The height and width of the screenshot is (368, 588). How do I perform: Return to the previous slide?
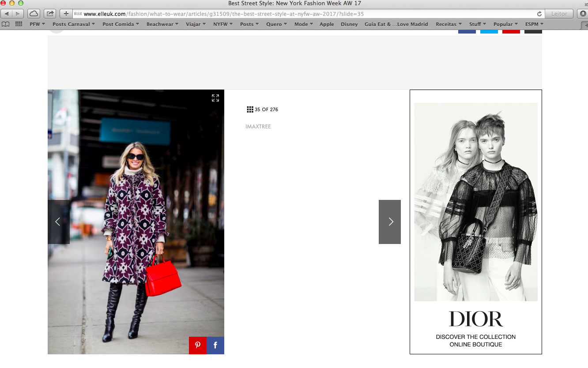tap(58, 222)
